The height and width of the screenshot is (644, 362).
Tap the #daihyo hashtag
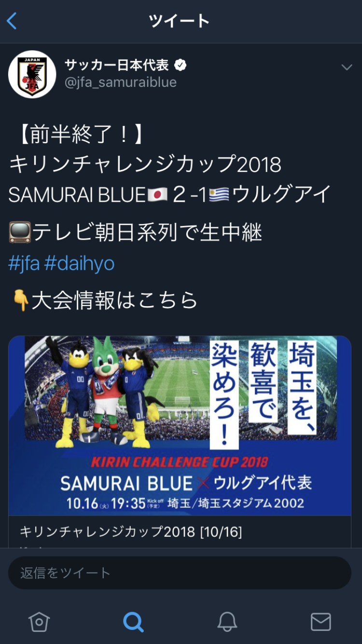(80, 264)
